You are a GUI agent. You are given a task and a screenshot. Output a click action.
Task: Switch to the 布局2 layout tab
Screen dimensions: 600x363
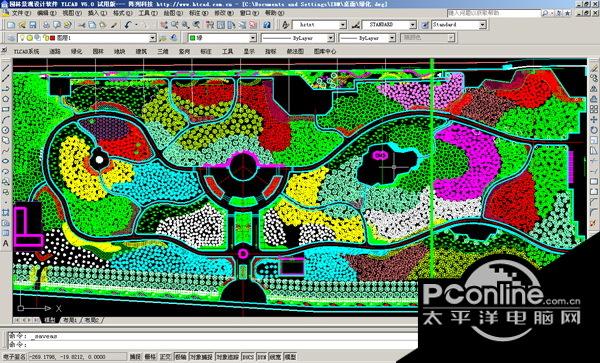91,320
